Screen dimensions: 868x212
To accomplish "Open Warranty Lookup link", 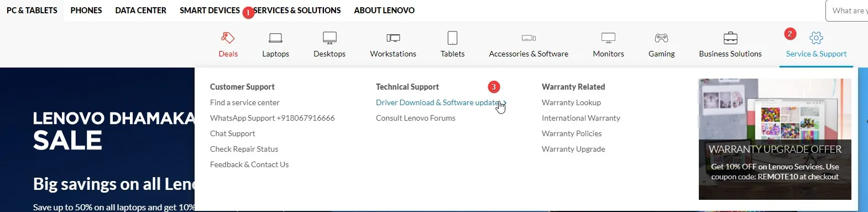I will tap(571, 102).
